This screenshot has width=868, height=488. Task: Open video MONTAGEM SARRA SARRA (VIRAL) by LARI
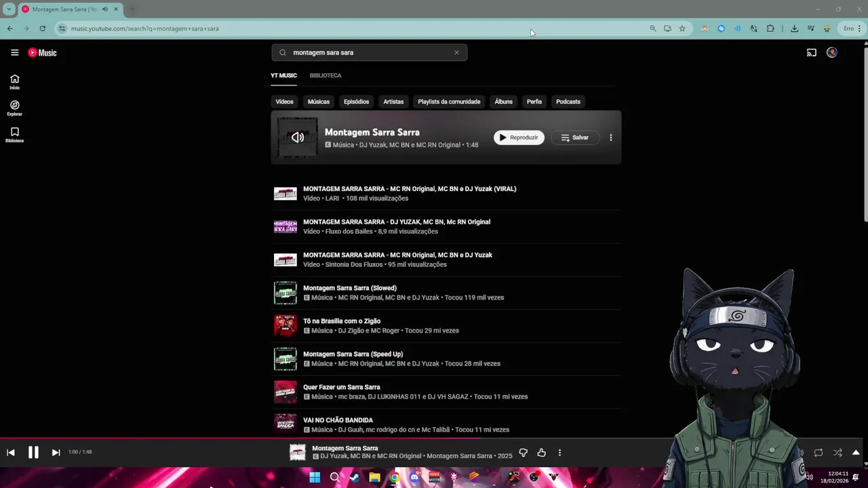[x=446, y=193]
